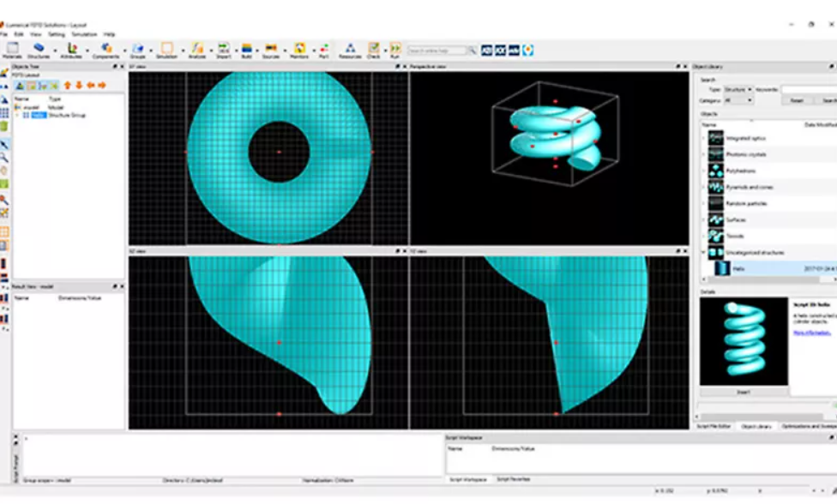The width and height of the screenshot is (837, 504).
Task: Open the Materials toolbar icon
Action: point(13,50)
